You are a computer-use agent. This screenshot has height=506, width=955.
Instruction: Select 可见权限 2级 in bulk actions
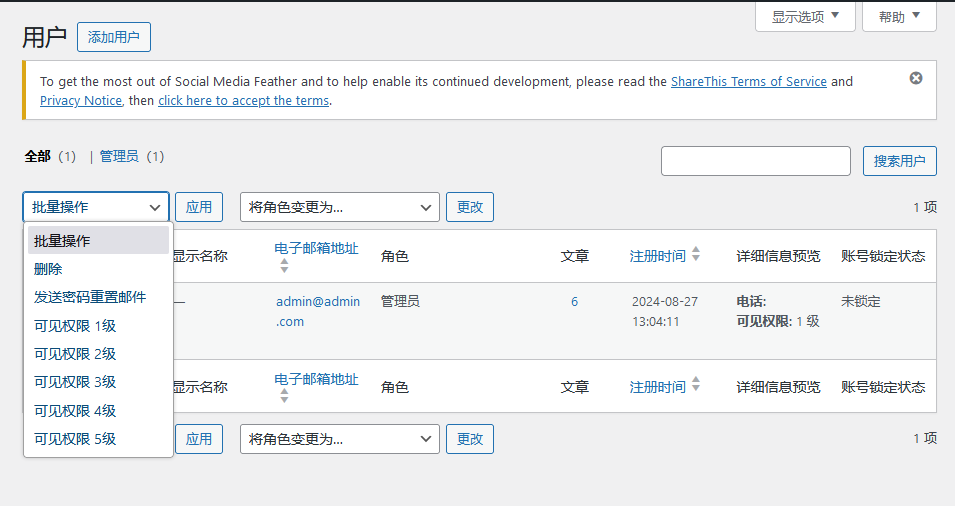click(x=98, y=354)
